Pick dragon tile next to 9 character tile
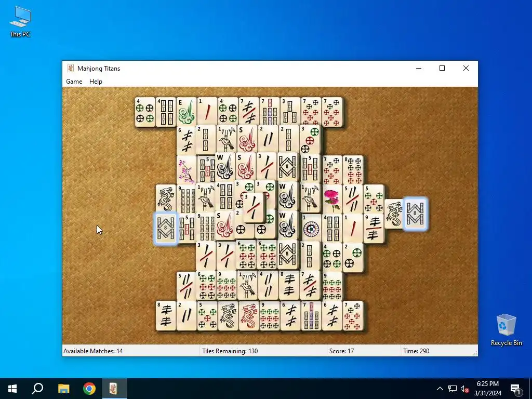Image resolution: width=532 pixels, height=399 pixels. (394, 214)
